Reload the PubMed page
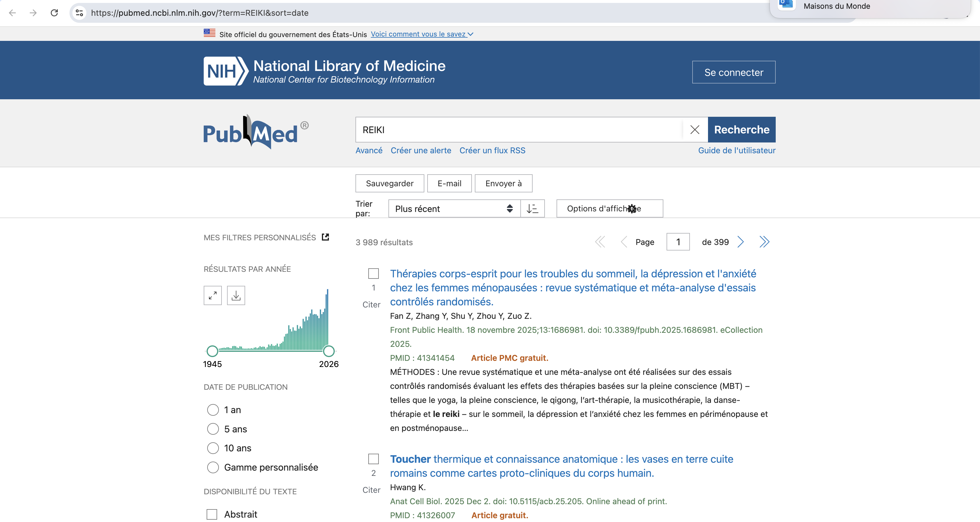The height and width of the screenshot is (522, 980). point(54,13)
